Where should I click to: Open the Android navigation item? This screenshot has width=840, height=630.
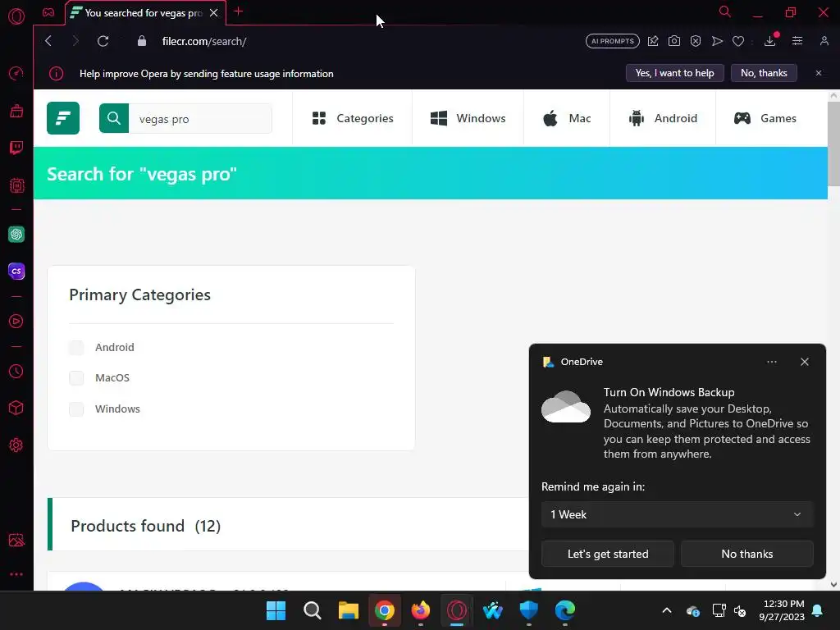(663, 118)
